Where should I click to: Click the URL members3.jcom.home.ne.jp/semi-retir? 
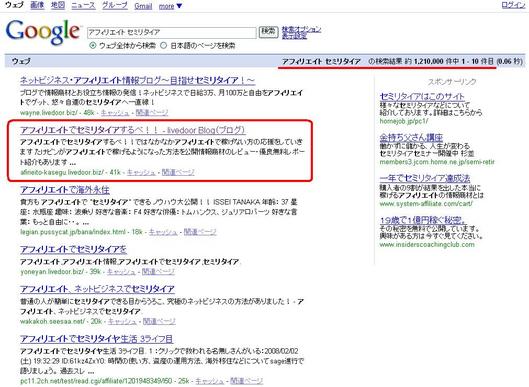click(437, 162)
